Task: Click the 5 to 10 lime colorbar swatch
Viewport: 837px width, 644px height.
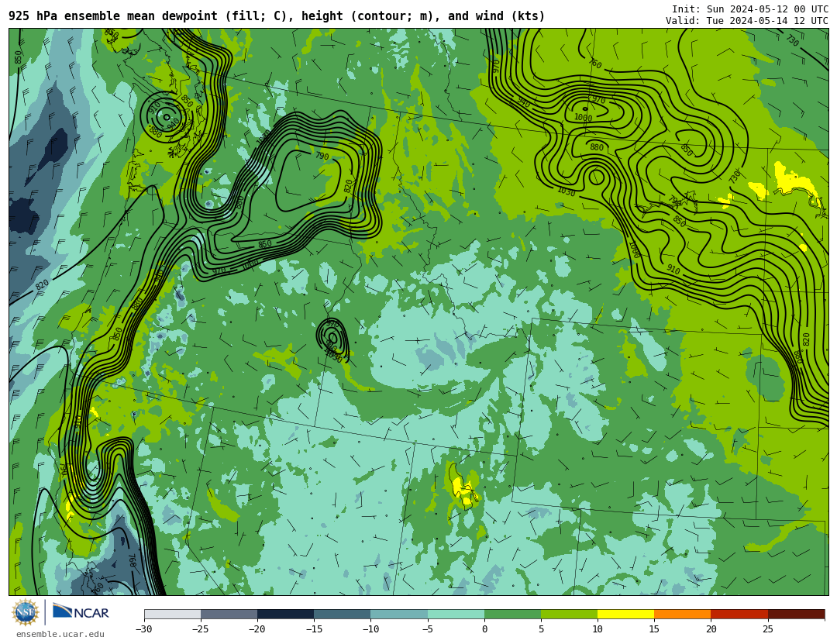Action: coord(569,614)
